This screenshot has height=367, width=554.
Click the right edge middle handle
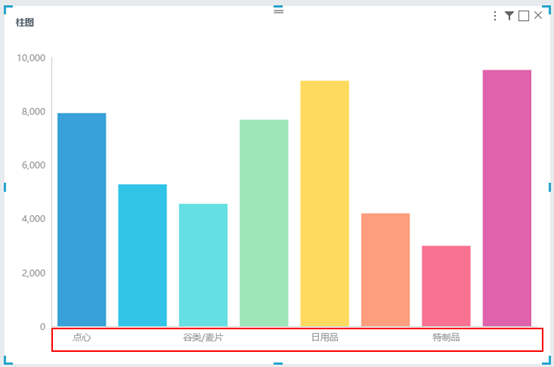(x=550, y=187)
